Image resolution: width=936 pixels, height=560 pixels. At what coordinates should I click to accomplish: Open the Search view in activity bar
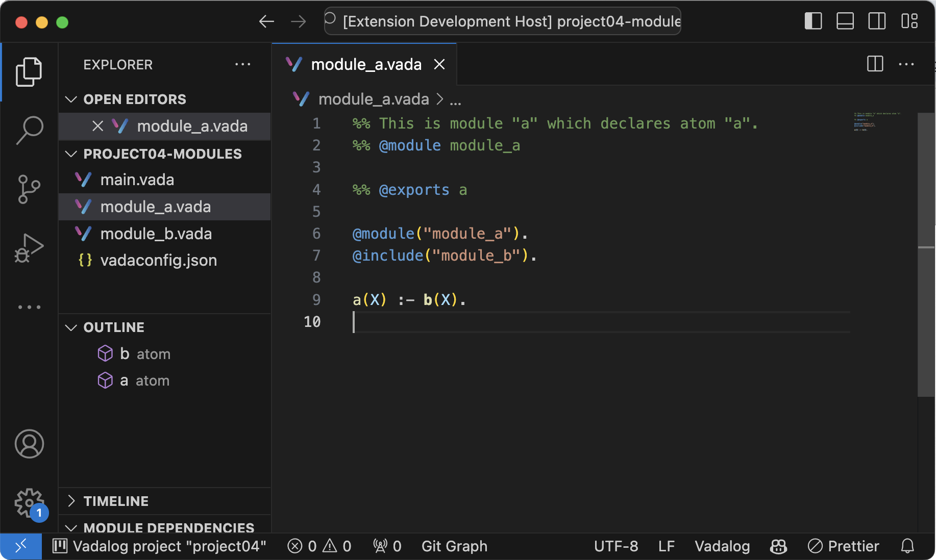[x=30, y=130]
